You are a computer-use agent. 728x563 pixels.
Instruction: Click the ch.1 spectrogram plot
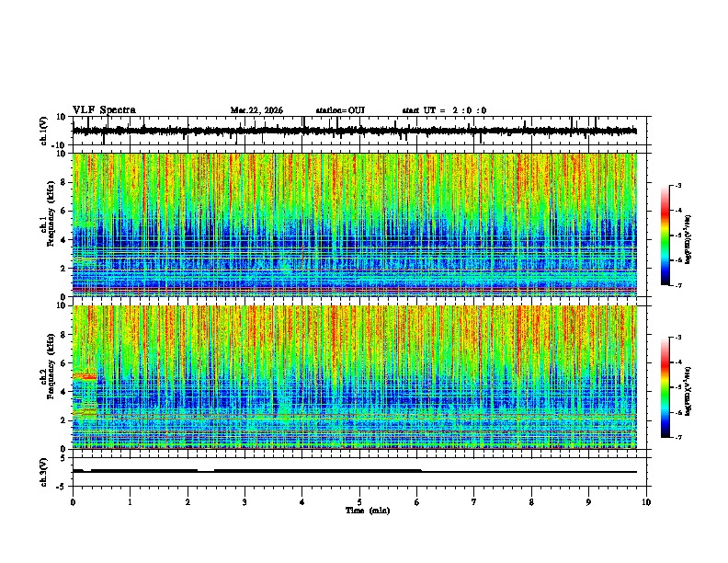[355, 224]
